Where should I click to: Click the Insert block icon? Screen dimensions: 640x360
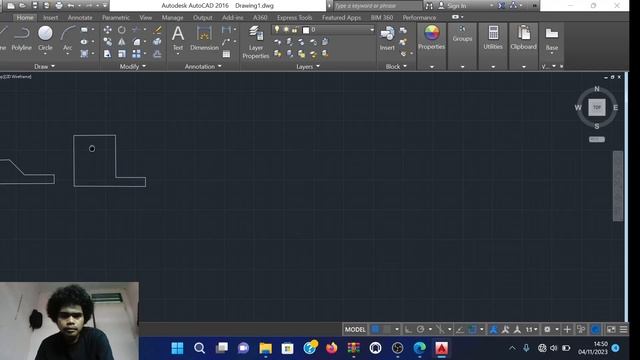[x=387, y=38]
